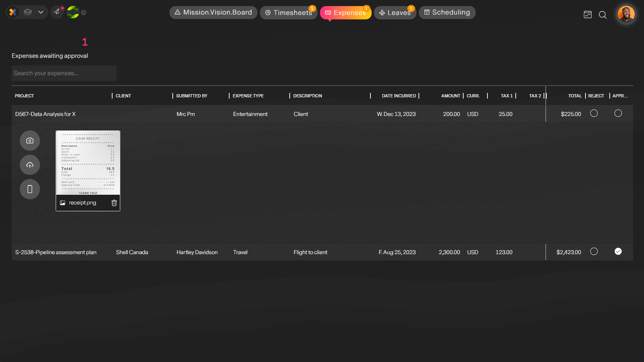This screenshot has height=362, width=644.
Task: Sort by the SUBMITTED BY column header
Action: (192, 96)
